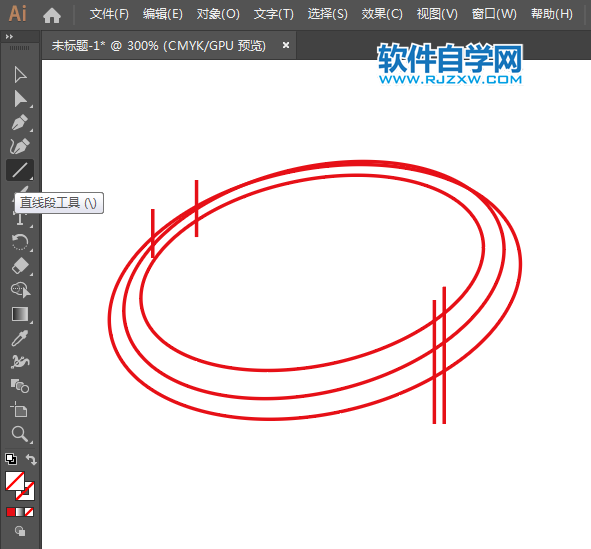Reset to default fill and stroke
The height and width of the screenshot is (549, 591).
coord(11,459)
